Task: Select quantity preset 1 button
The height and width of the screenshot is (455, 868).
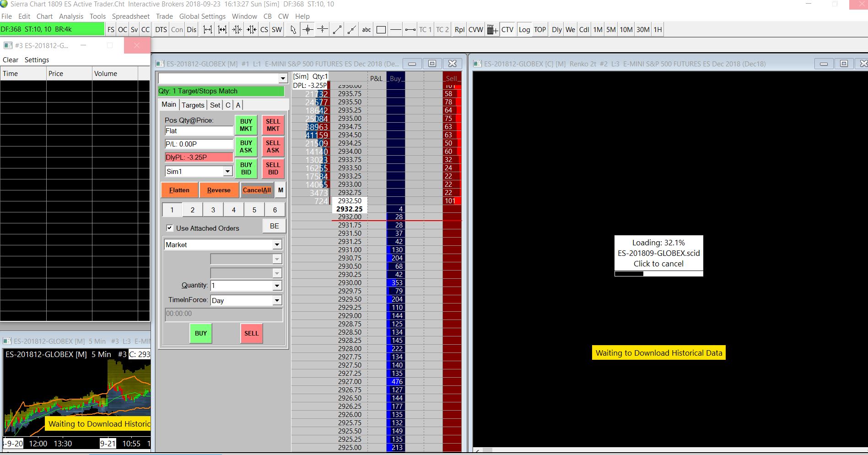Action: 172,210
